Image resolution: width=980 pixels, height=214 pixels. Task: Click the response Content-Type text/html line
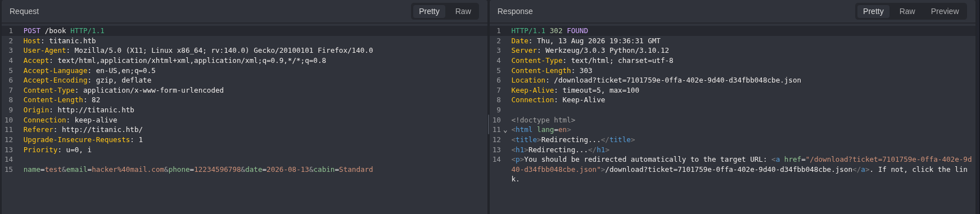pos(592,61)
